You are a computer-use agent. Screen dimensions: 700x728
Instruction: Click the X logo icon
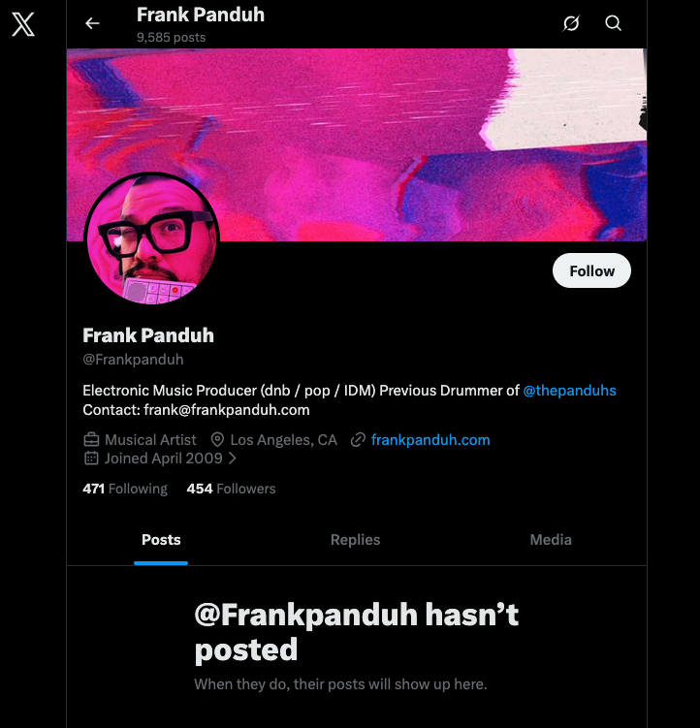coord(23,24)
